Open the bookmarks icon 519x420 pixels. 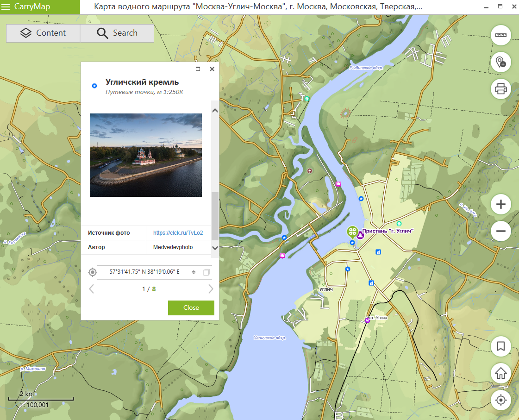click(x=500, y=346)
